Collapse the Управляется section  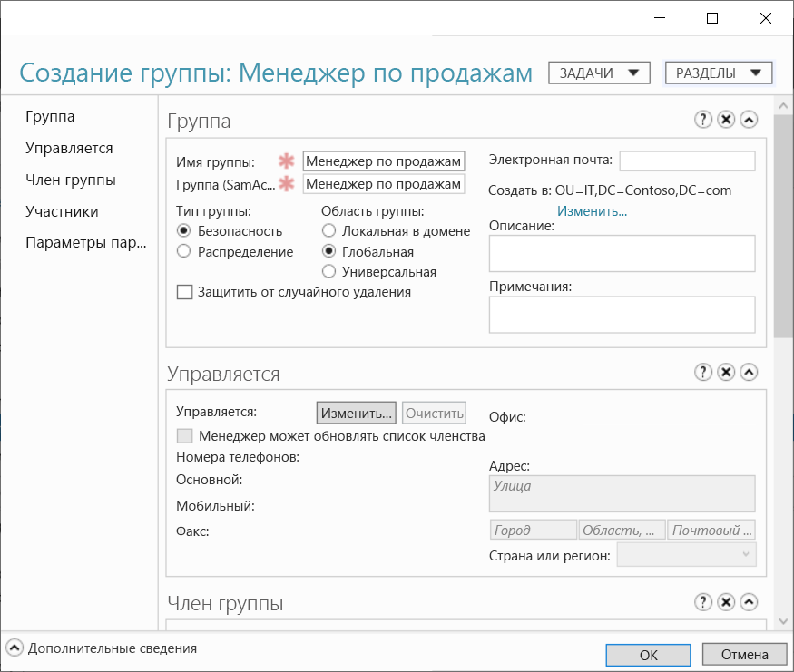pyautogui.click(x=749, y=372)
